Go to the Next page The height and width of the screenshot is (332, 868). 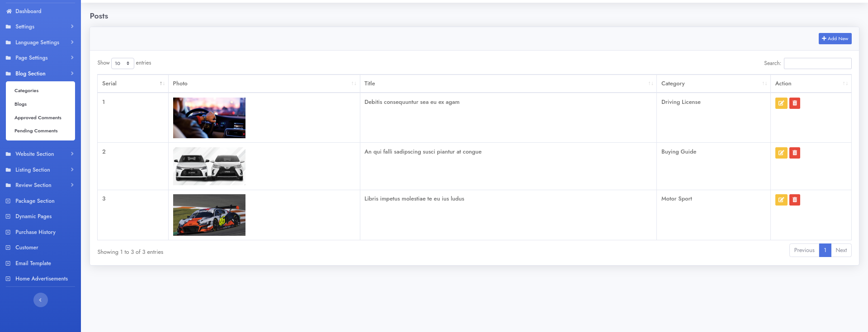841,250
